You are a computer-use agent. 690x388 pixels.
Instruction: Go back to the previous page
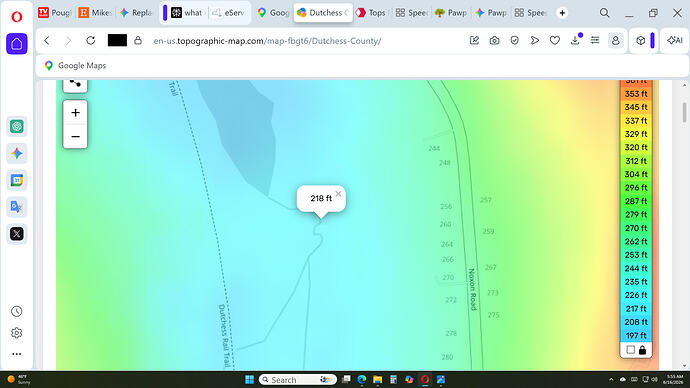tap(47, 40)
